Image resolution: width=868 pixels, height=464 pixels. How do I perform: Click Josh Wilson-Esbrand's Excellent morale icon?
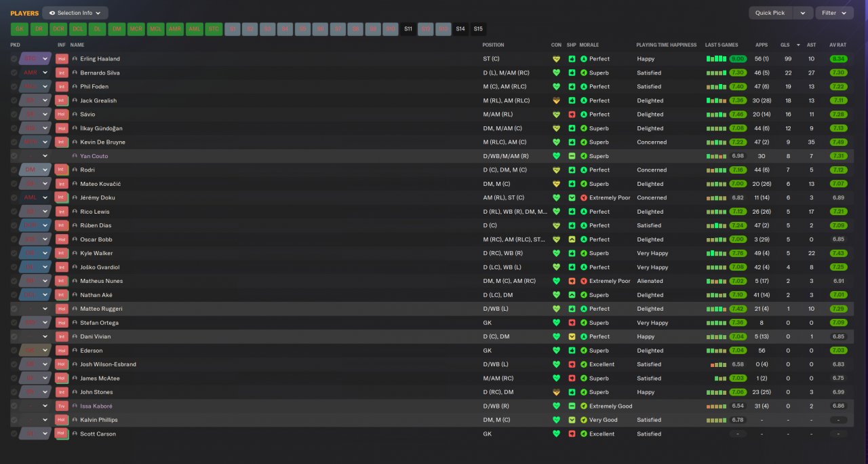pyautogui.click(x=584, y=364)
